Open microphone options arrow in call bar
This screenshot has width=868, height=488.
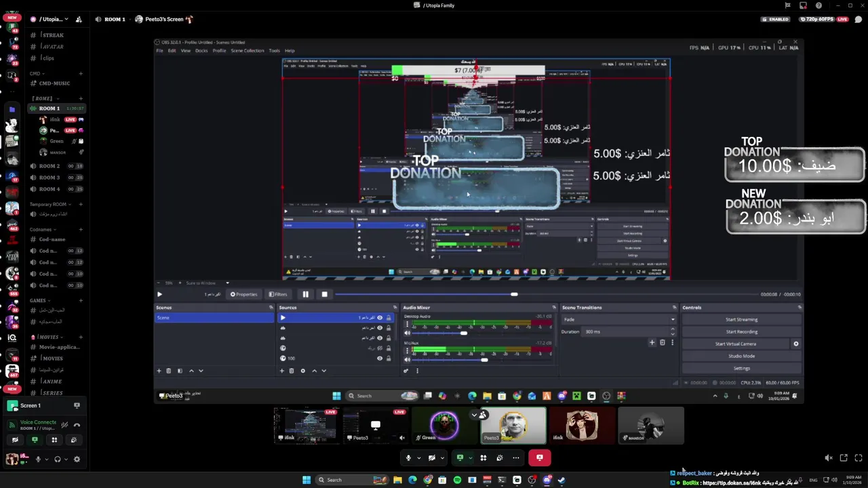click(418, 457)
